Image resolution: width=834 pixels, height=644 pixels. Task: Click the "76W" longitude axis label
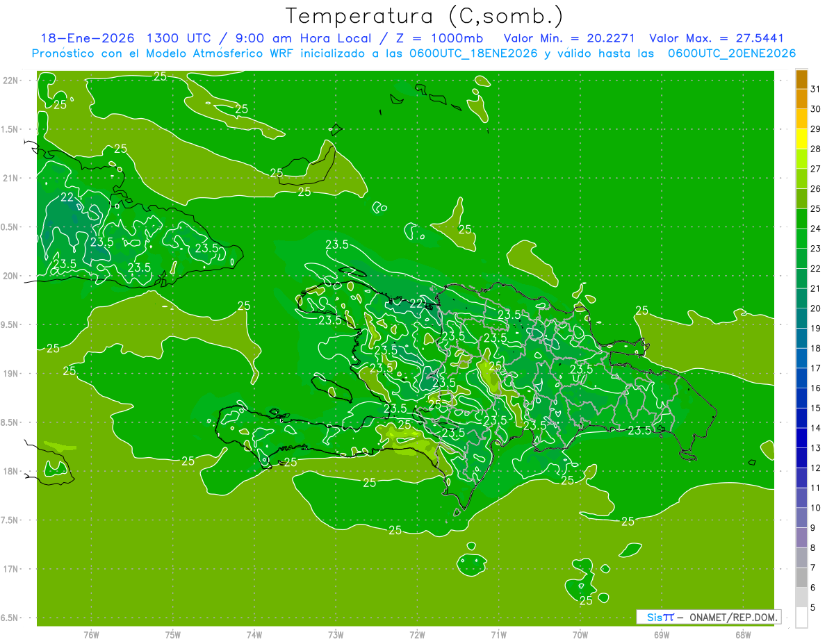(91, 634)
